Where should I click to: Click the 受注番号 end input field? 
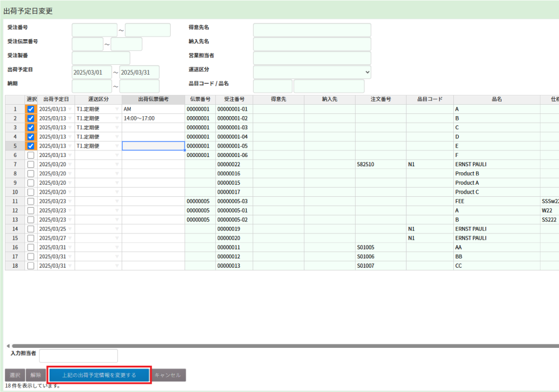click(148, 30)
